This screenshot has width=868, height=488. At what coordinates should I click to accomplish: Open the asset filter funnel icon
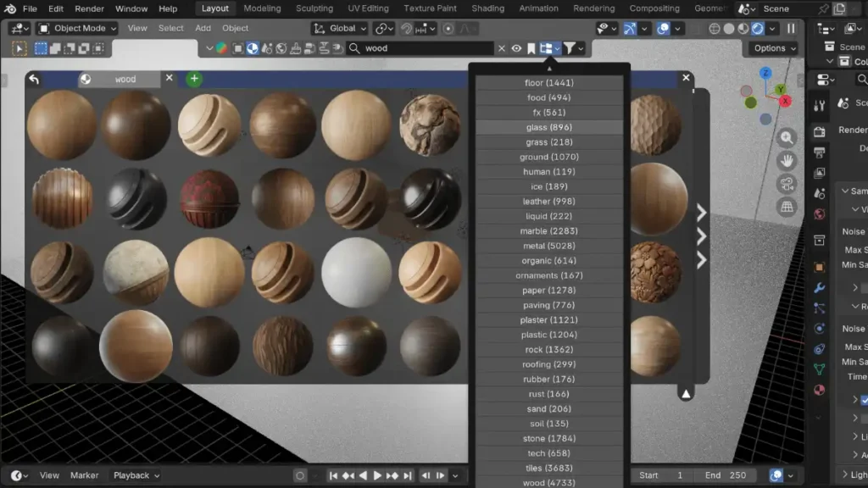(x=574, y=48)
